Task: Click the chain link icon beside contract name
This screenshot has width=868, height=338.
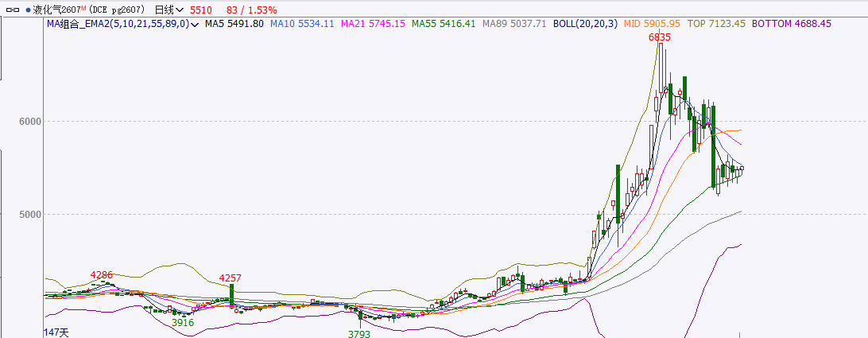Action: (11, 10)
